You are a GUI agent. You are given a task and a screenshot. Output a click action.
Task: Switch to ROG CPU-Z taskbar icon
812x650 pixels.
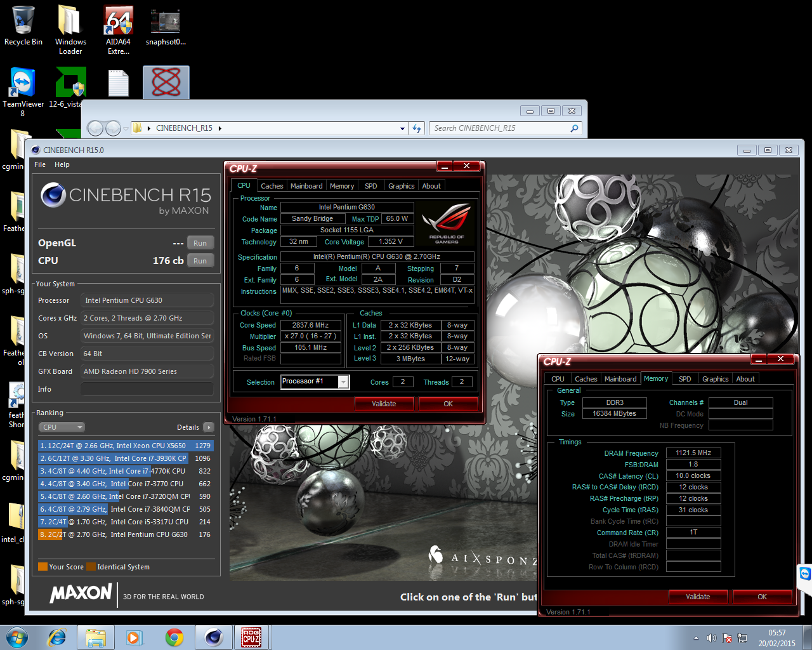[251, 637]
